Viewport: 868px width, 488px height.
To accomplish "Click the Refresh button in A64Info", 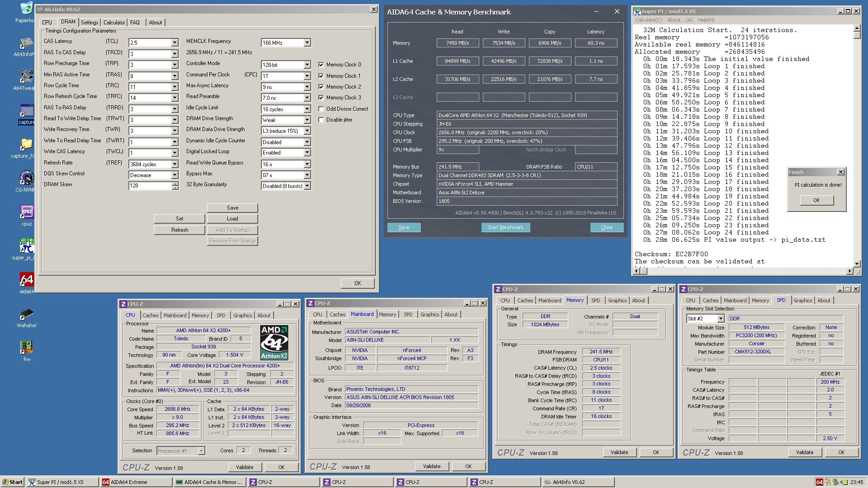I will (x=179, y=230).
